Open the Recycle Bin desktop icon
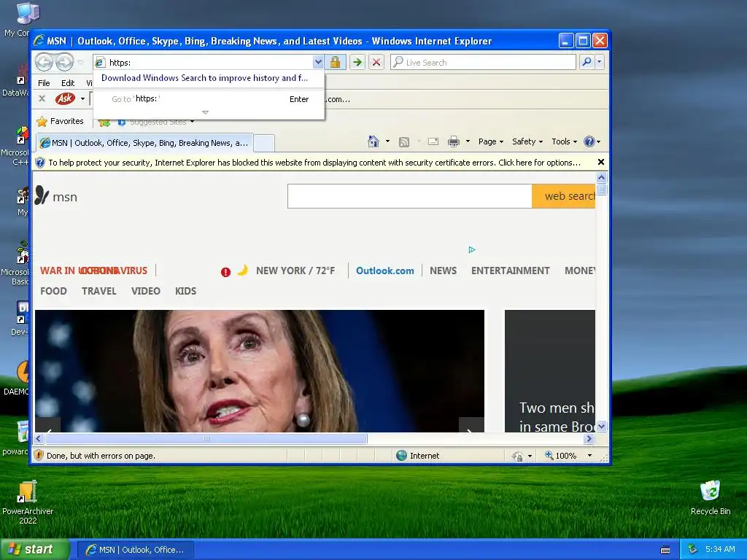 pyautogui.click(x=711, y=497)
